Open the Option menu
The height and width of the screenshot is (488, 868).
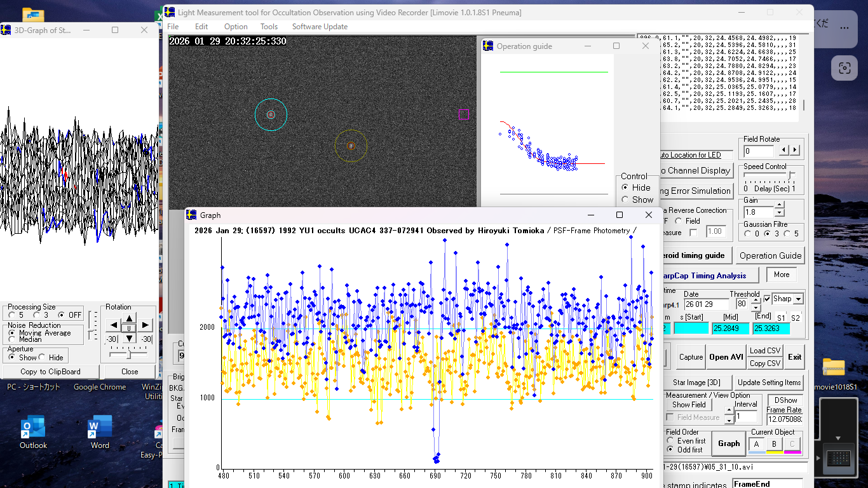(236, 27)
